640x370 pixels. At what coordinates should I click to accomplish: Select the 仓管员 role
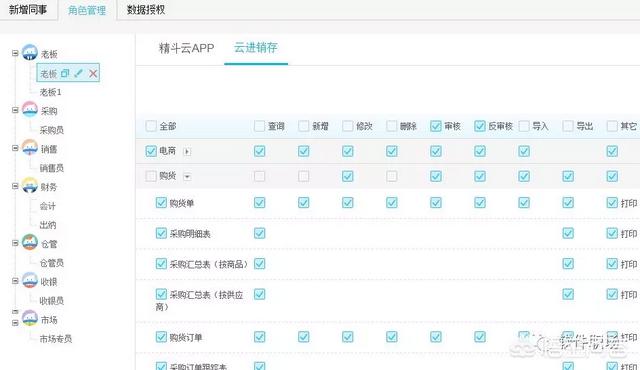point(51,263)
